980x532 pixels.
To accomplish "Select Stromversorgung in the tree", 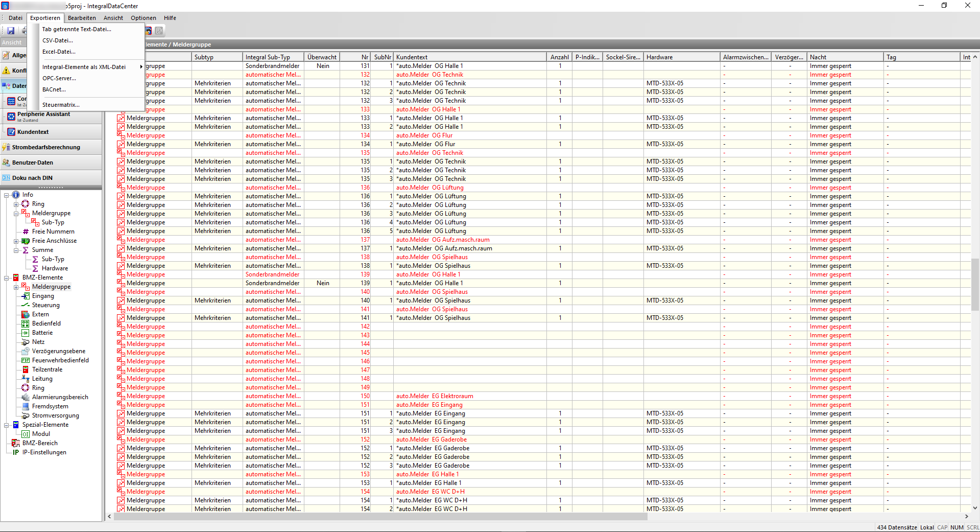I will (56, 415).
